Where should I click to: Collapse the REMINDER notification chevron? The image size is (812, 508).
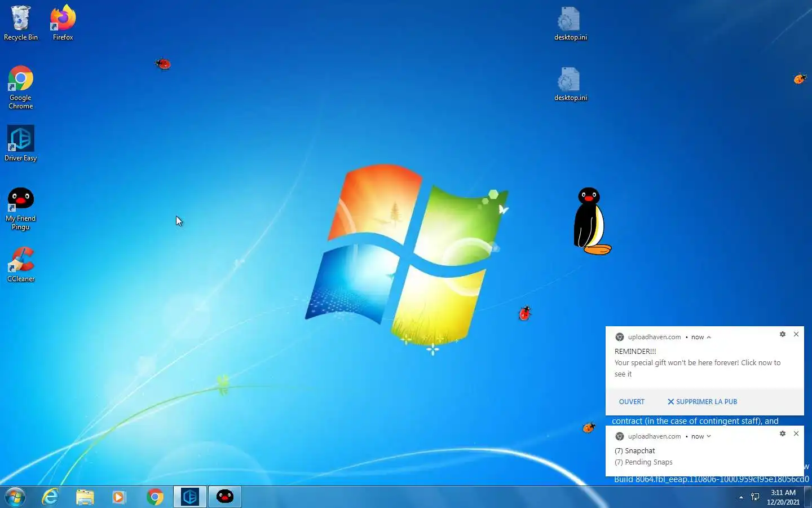click(x=709, y=338)
